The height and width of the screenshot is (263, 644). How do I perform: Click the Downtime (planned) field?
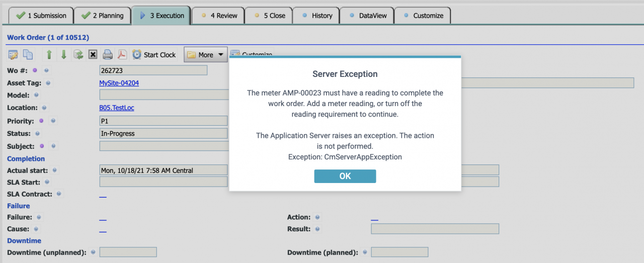point(399,252)
